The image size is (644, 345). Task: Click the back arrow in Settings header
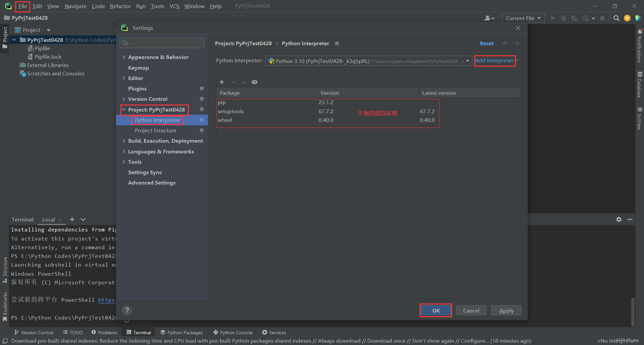coord(505,43)
